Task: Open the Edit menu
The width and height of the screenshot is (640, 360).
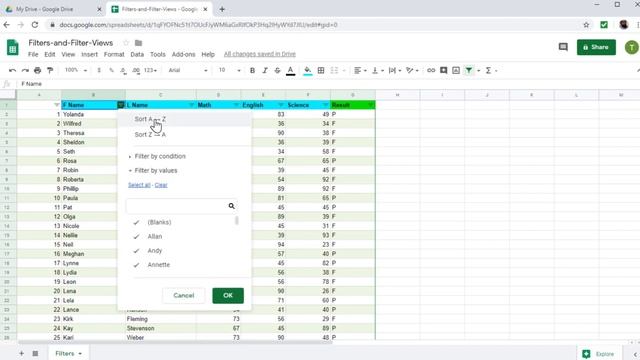Action: (50, 54)
